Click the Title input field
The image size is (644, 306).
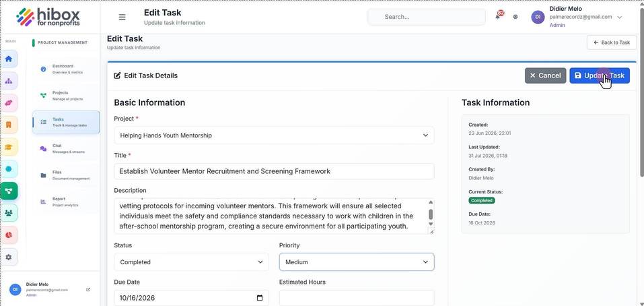click(274, 171)
